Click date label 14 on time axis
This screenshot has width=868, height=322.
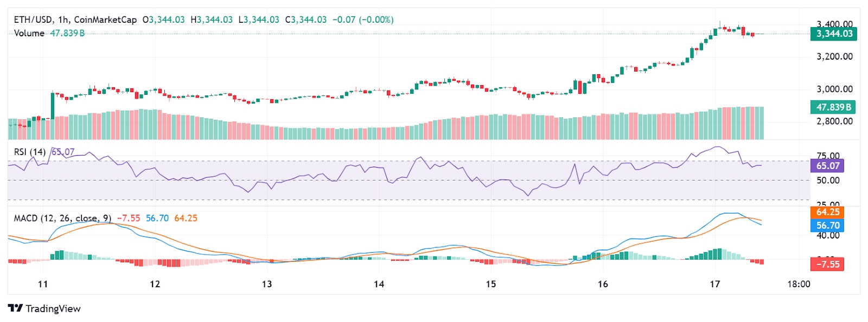pos(379,284)
